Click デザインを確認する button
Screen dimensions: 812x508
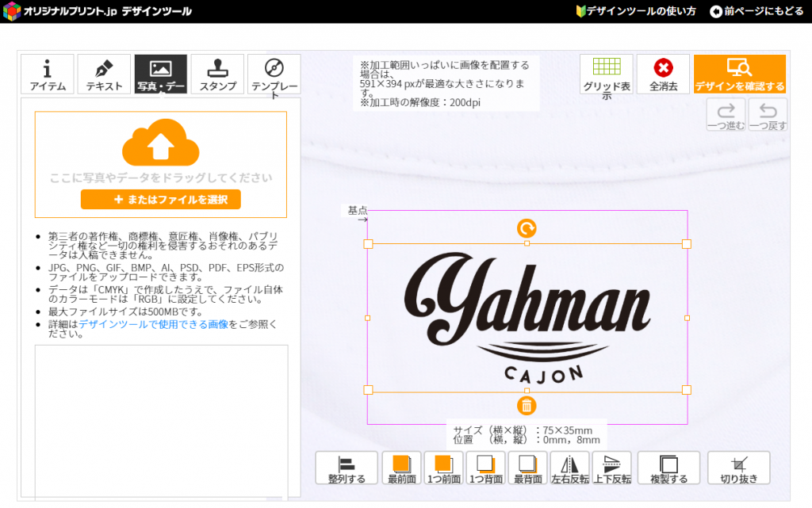click(x=740, y=74)
